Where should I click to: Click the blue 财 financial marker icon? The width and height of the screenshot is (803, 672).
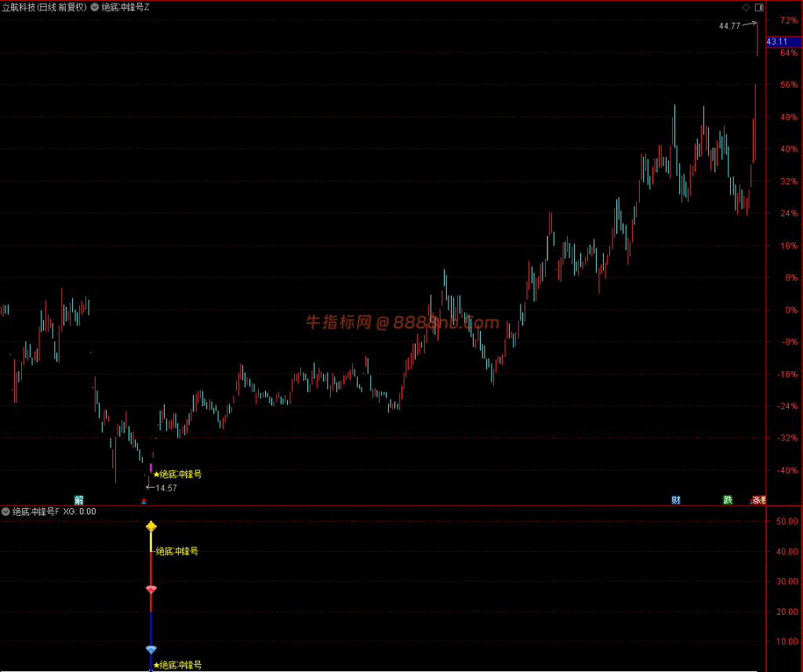point(676,500)
